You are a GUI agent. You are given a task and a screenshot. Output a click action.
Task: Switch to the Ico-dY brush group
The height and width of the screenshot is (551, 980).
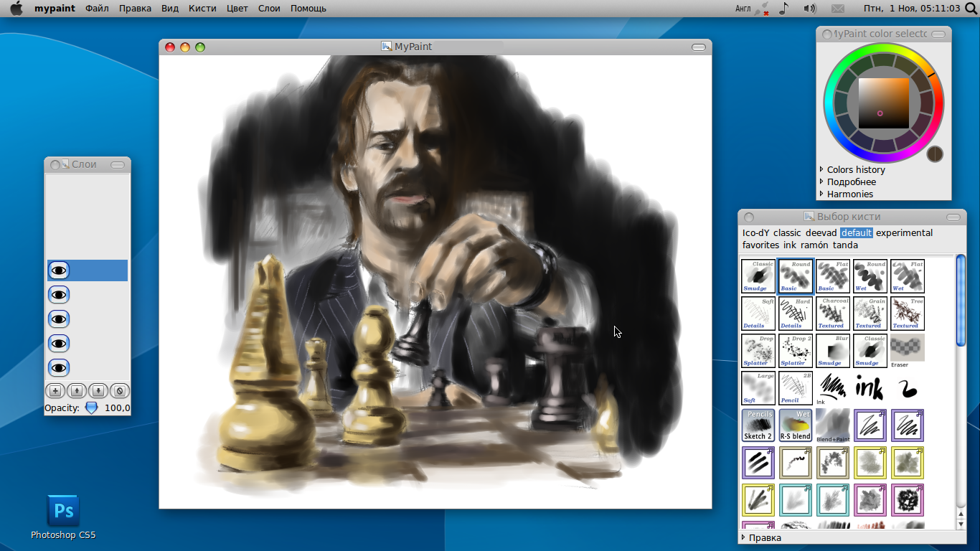pyautogui.click(x=756, y=233)
